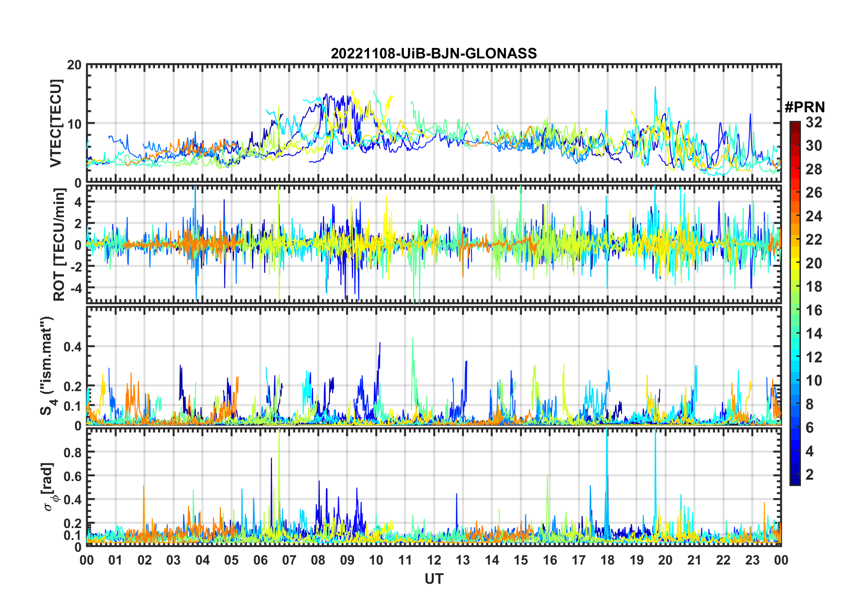The image size is (868, 607).
Task: Click the 12 hour tick on the UT axis
Action: 434,560
